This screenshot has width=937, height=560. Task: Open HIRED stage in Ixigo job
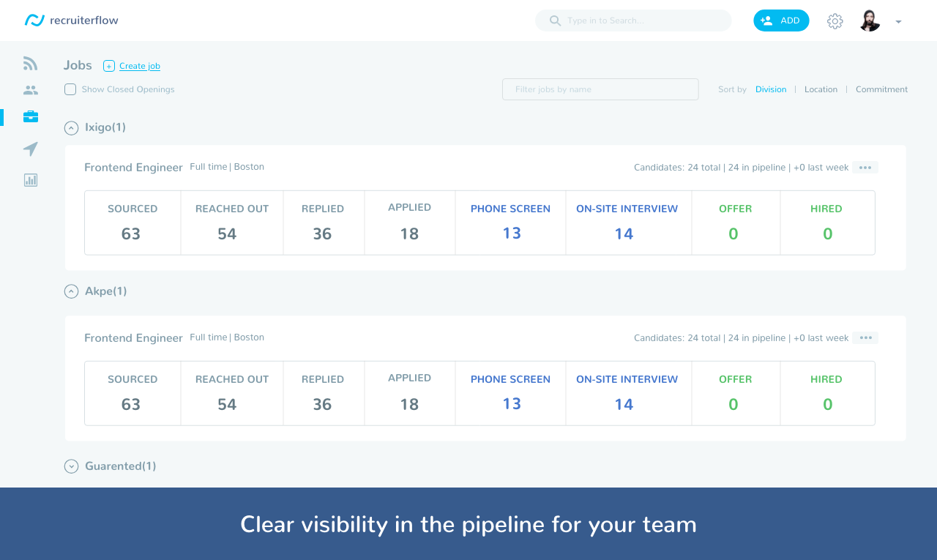[827, 223]
